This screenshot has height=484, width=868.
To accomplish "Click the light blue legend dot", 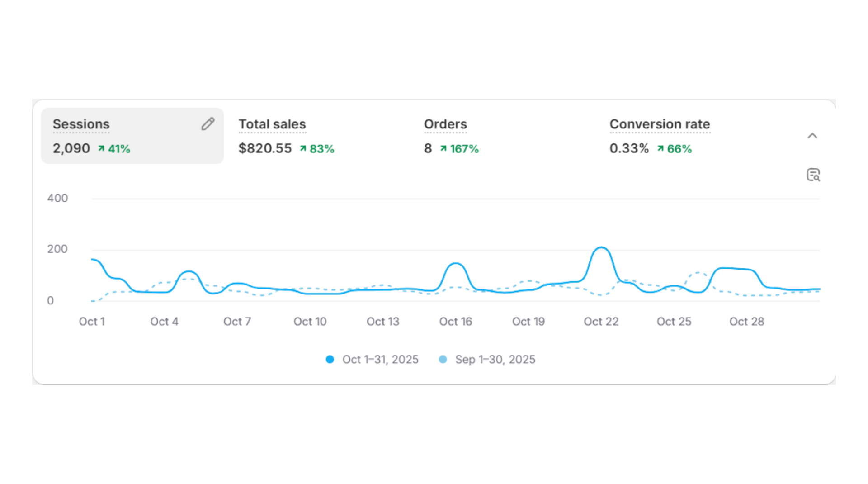I will [443, 359].
